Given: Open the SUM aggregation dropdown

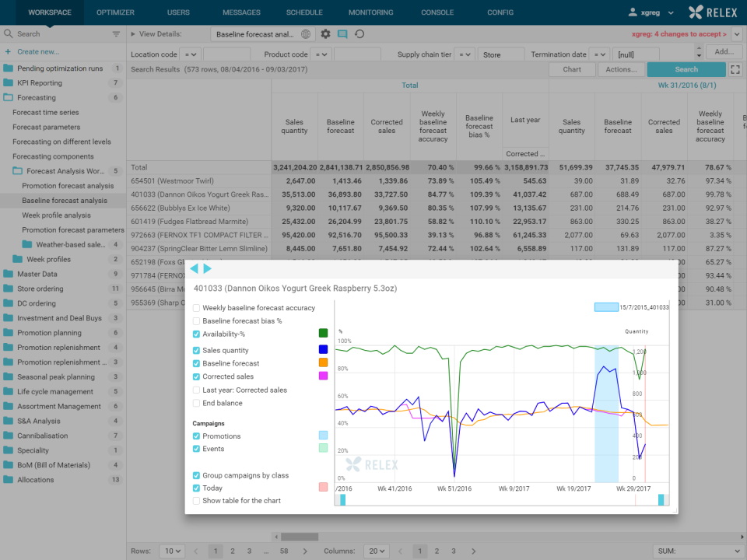Looking at the screenshot, I should click(697, 551).
